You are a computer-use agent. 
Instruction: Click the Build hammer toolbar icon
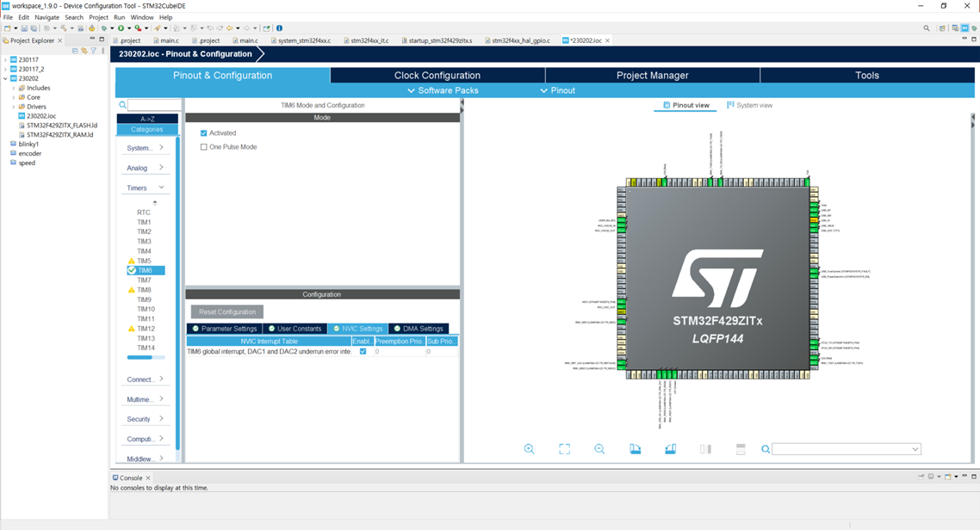[63, 28]
